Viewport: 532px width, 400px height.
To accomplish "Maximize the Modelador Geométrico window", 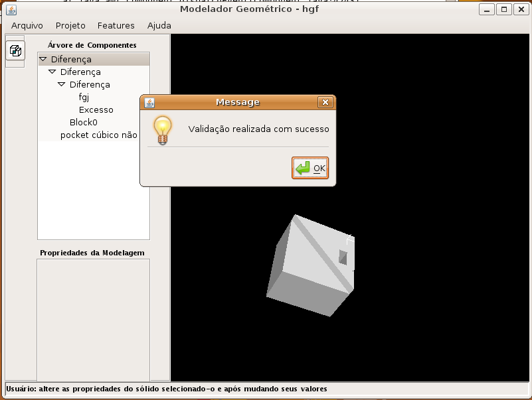I will point(504,9).
